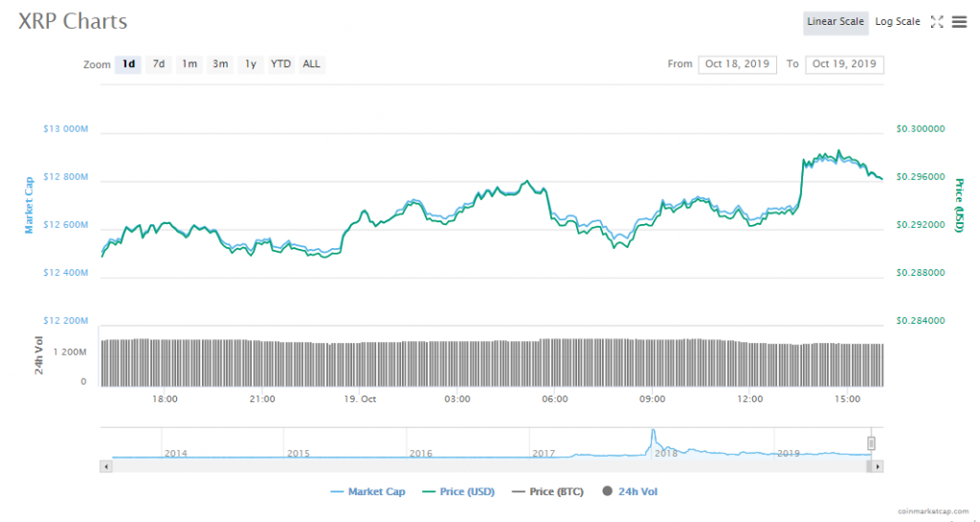Set zoom to 7d
Screen dimensions: 980x522
159,64
